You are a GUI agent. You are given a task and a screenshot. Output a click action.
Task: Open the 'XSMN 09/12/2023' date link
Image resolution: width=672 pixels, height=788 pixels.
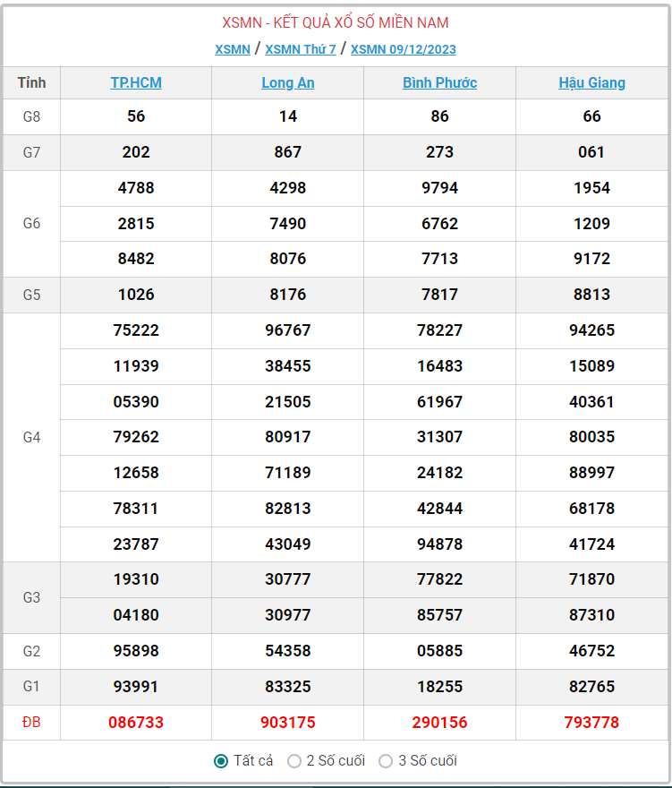coord(404,49)
